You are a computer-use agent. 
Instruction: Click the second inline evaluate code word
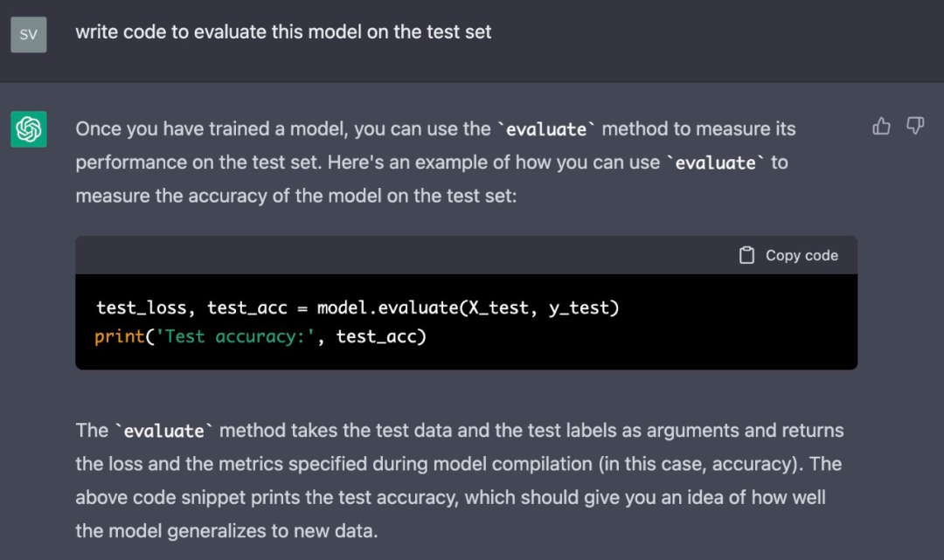point(715,163)
